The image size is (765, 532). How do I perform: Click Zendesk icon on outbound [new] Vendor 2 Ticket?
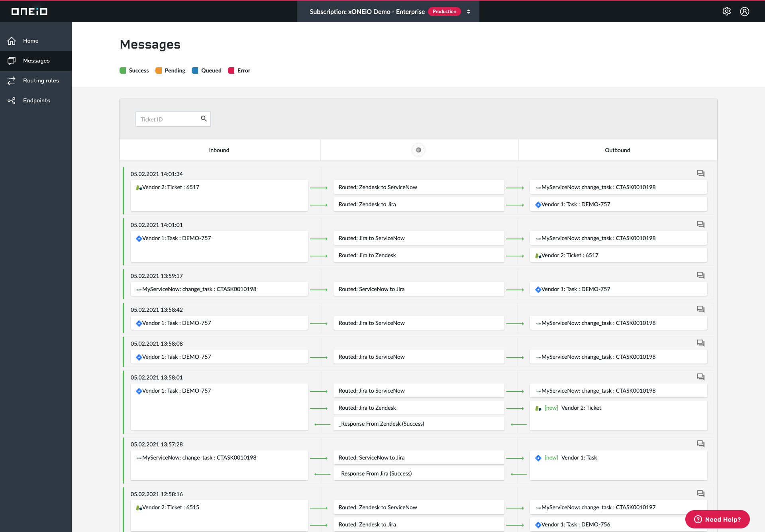[x=538, y=408]
